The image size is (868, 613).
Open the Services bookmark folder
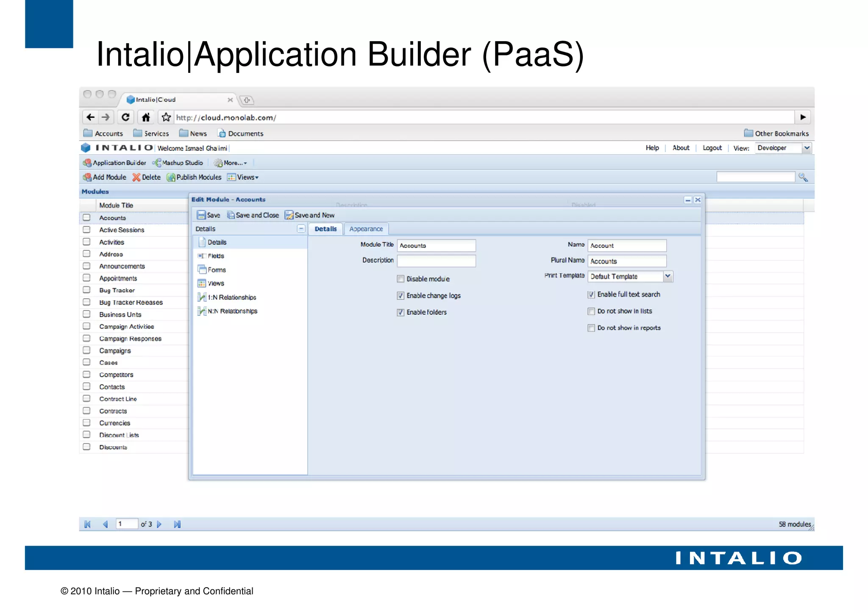[x=151, y=133]
